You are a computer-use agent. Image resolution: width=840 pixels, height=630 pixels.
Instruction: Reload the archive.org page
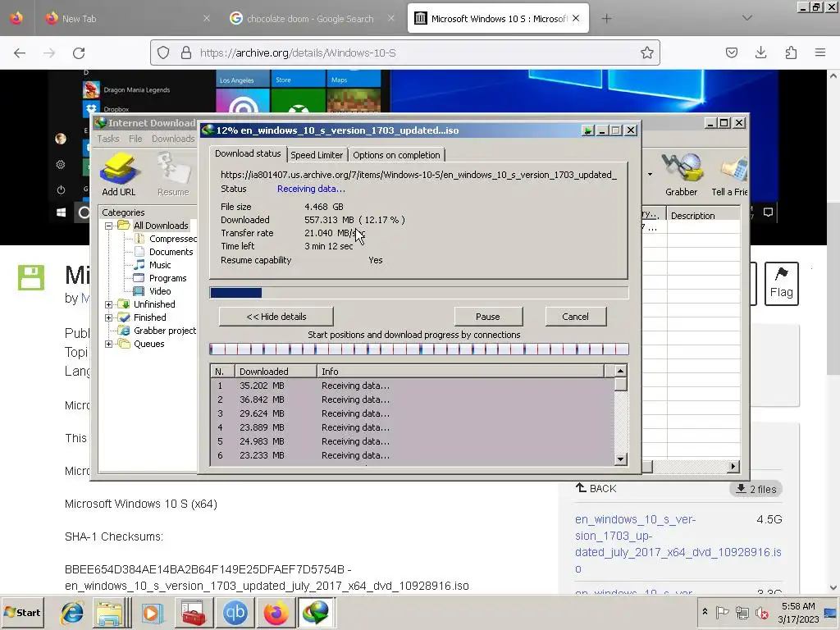(x=79, y=52)
